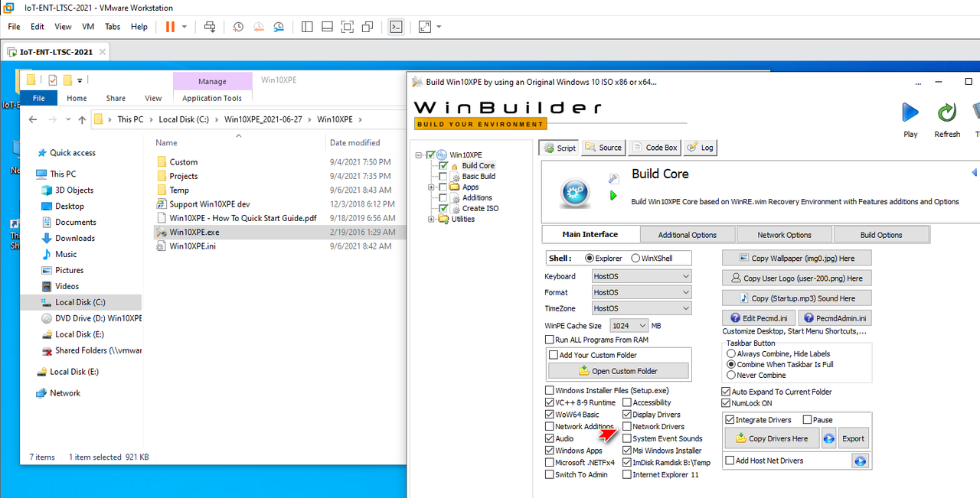Select Win10XPE.exe file in Explorer
The height and width of the screenshot is (498, 980).
194,232
